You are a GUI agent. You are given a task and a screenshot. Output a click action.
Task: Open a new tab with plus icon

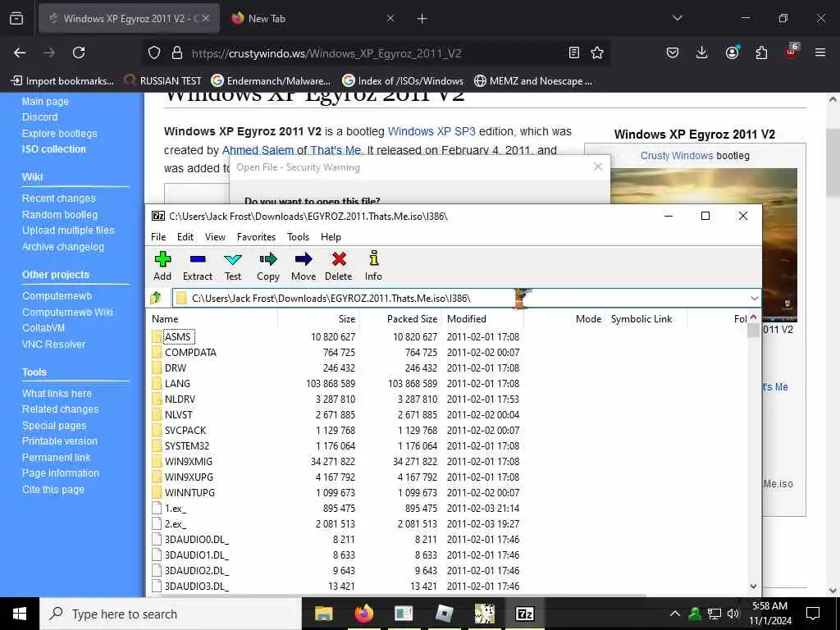(x=422, y=19)
